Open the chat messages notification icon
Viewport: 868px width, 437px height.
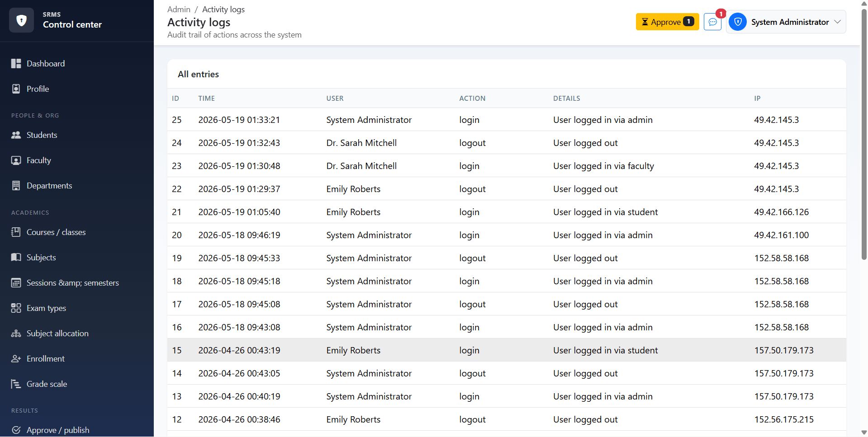coord(712,22)
